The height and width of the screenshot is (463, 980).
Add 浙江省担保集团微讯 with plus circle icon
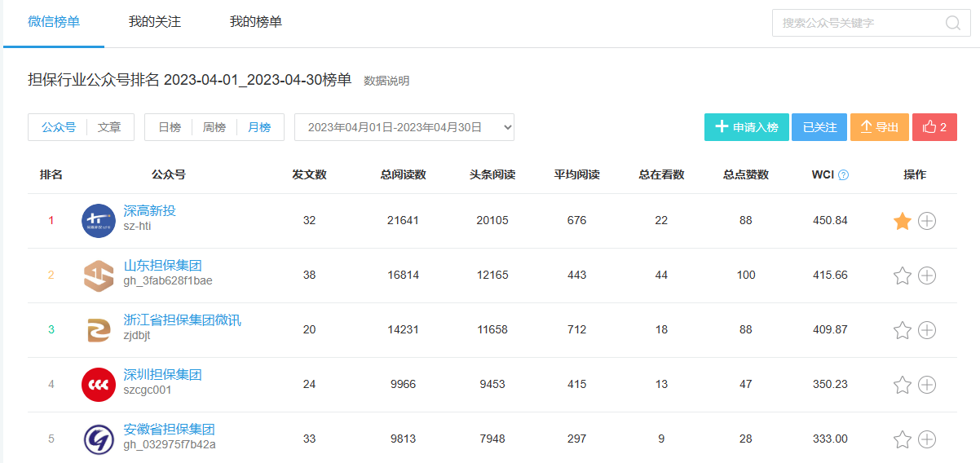pyautogui.click(x=927, y=330)
